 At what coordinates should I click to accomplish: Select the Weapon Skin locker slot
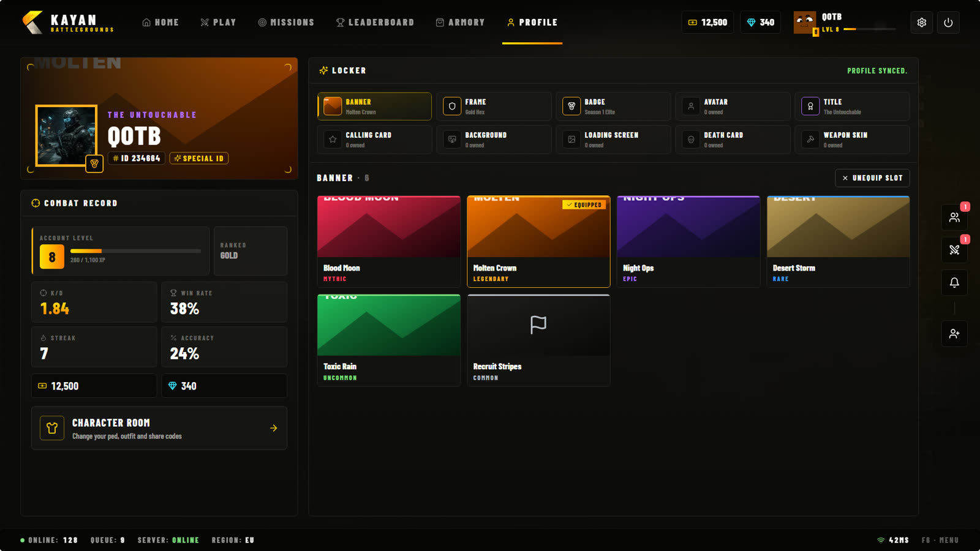point(852,140)
